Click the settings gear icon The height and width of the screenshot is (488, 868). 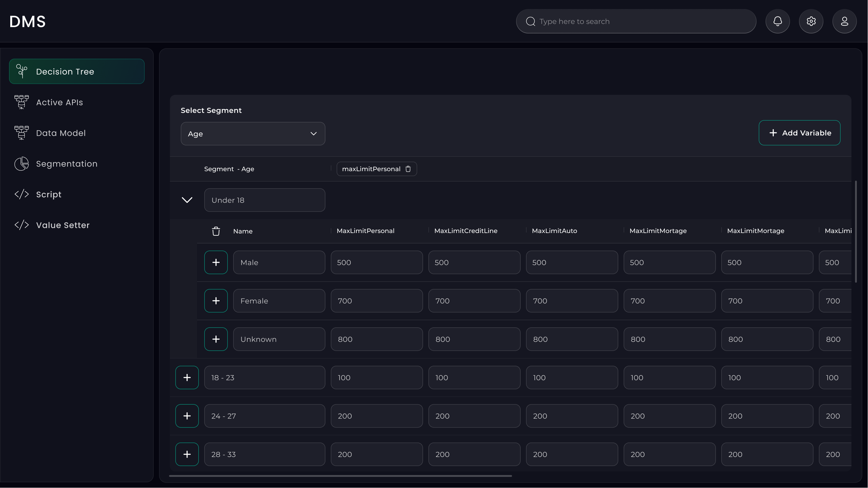coord(811,21)
